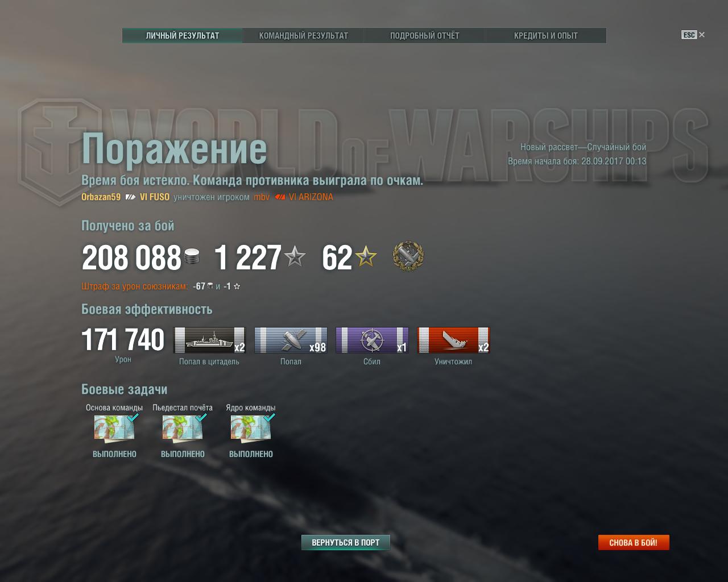Switch to Подробный отчёт tab
This screenshot has width=728, height=582.
(x=425, y=35)
